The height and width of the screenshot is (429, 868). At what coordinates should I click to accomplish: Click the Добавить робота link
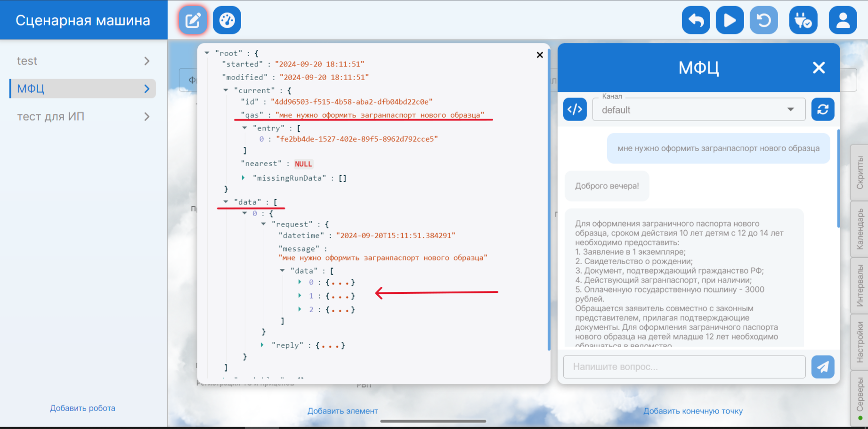83,408
